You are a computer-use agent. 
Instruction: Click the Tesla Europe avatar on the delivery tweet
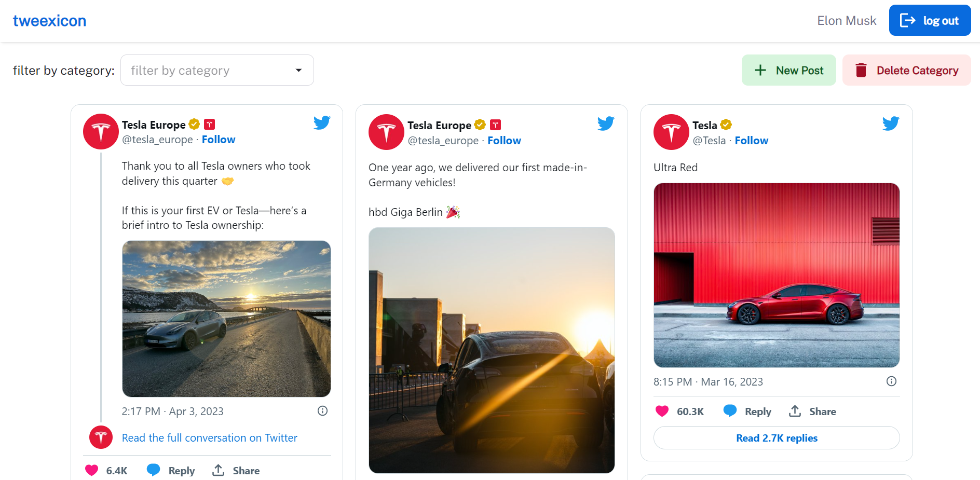click(101, 132)
